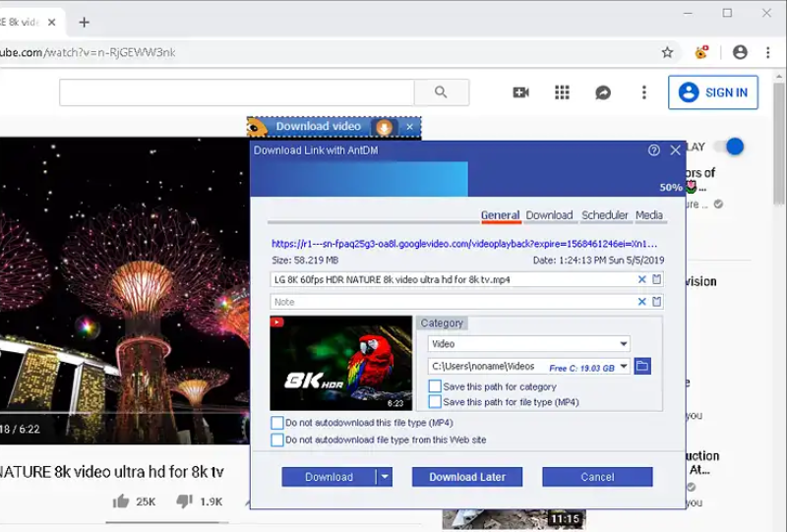Image resolution: width=787 pixels, height=532 pixels.
Task: Click the Free C: 19.03 GB label
Action: 581,369
